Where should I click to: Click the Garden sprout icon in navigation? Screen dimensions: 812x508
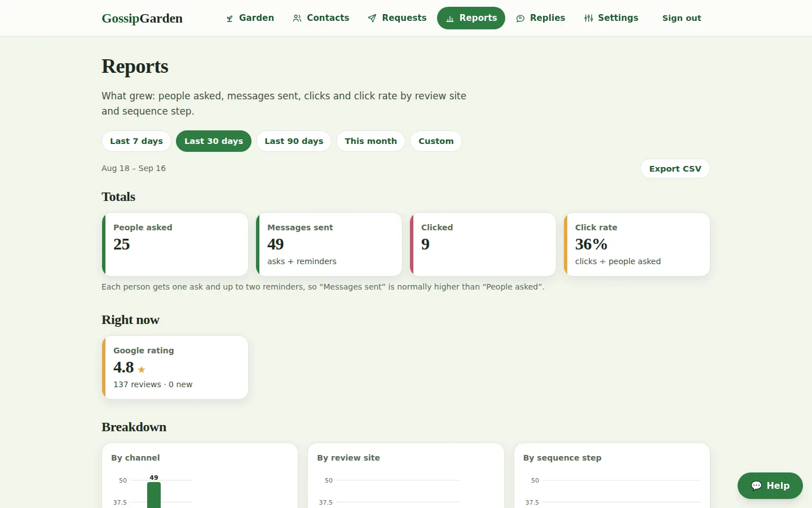pos(230,19)
